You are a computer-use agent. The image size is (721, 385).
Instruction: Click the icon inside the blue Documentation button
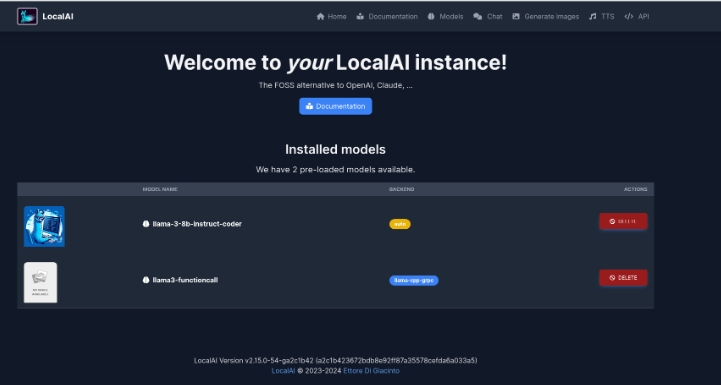point(309,106)
